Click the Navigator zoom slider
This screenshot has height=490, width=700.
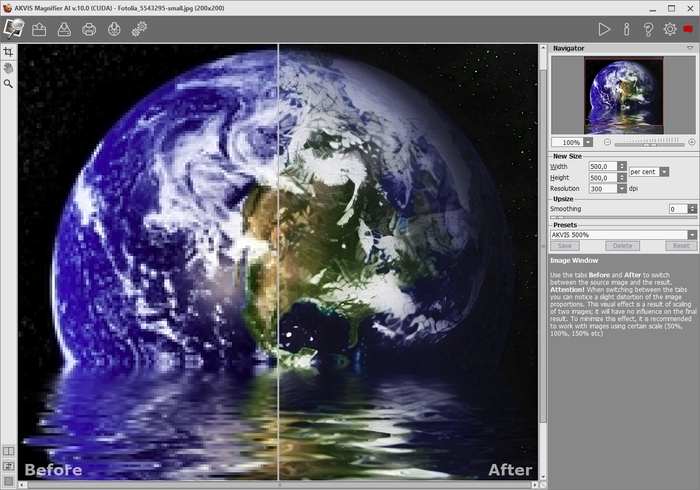click(649, 143)
